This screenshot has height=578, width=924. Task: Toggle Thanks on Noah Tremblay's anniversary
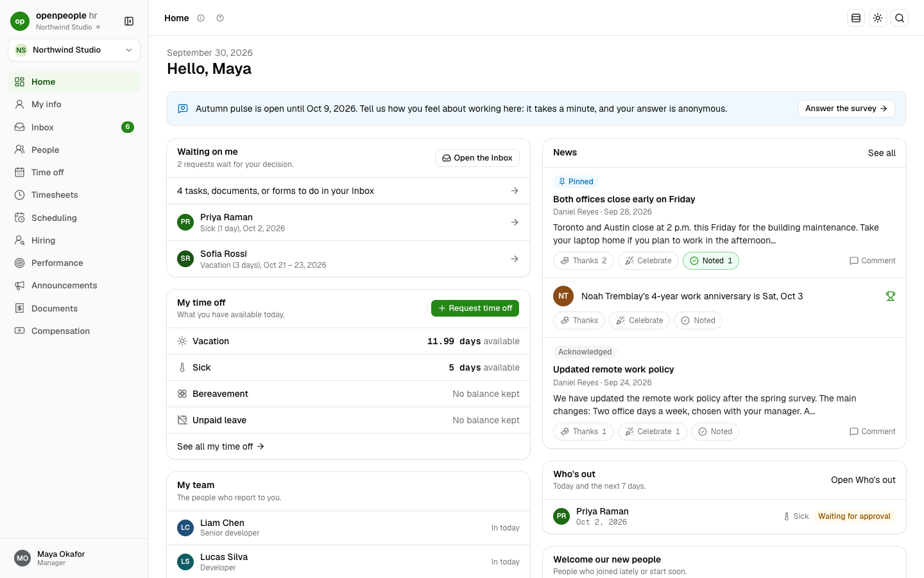(x=579, y=320)
